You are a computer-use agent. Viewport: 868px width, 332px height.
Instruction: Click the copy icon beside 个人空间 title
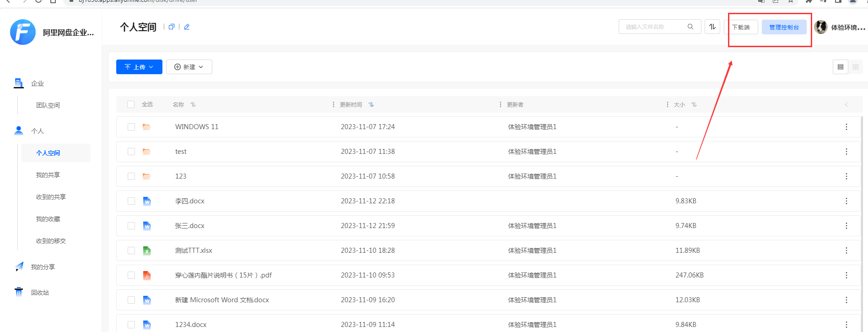tap(172, 27)
